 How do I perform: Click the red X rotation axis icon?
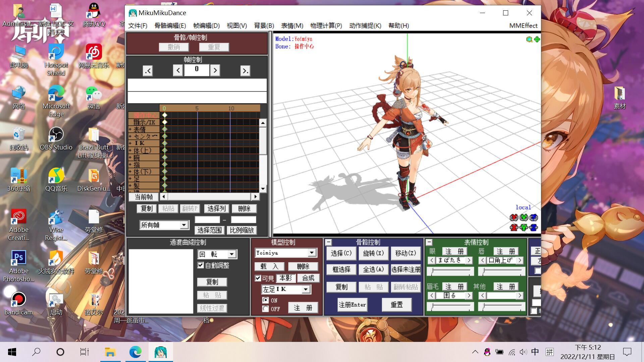(x=514, y=218)
